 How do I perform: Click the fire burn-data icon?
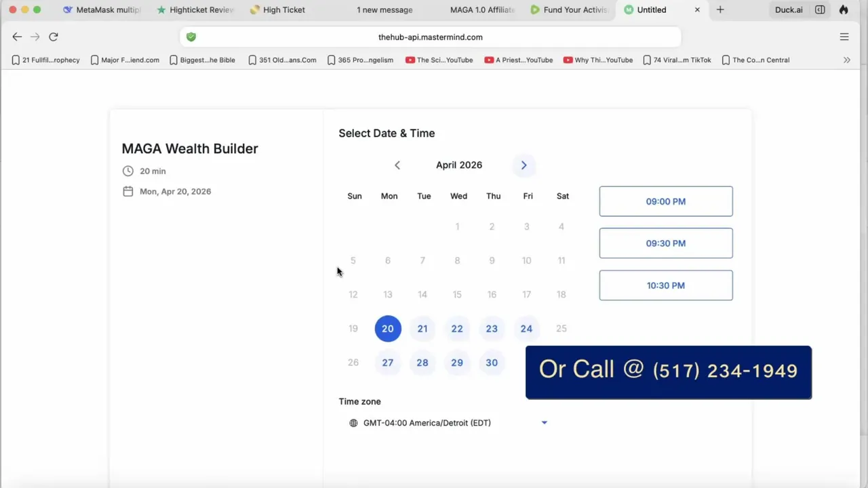pyautogui.click(x=844, y=9)
